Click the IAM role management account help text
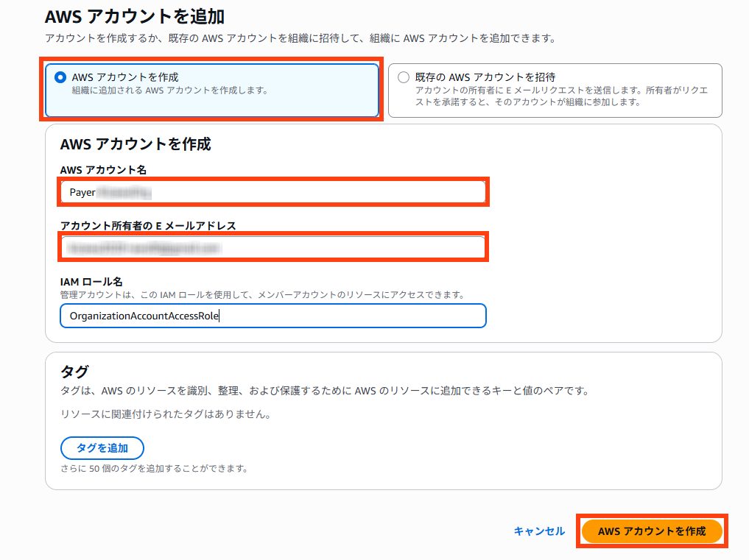749x560 pixels. tap(262, 295)
